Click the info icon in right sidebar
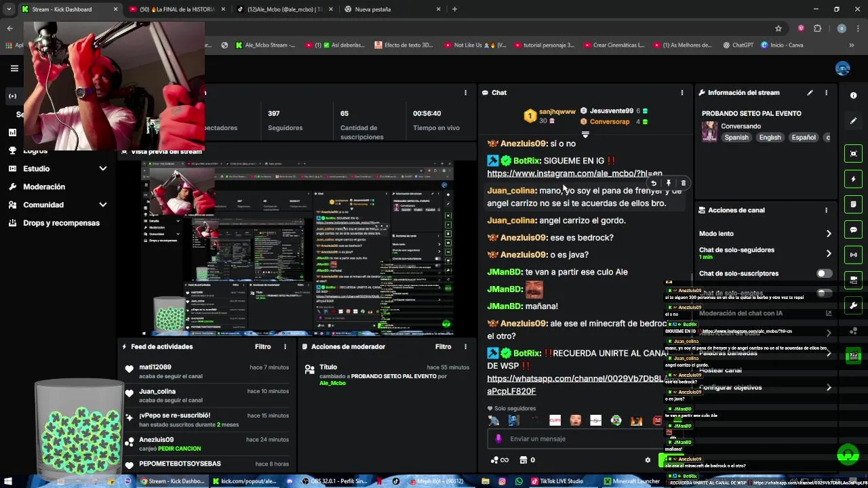Viewport: 868px width, 488px height. point(854,96)
